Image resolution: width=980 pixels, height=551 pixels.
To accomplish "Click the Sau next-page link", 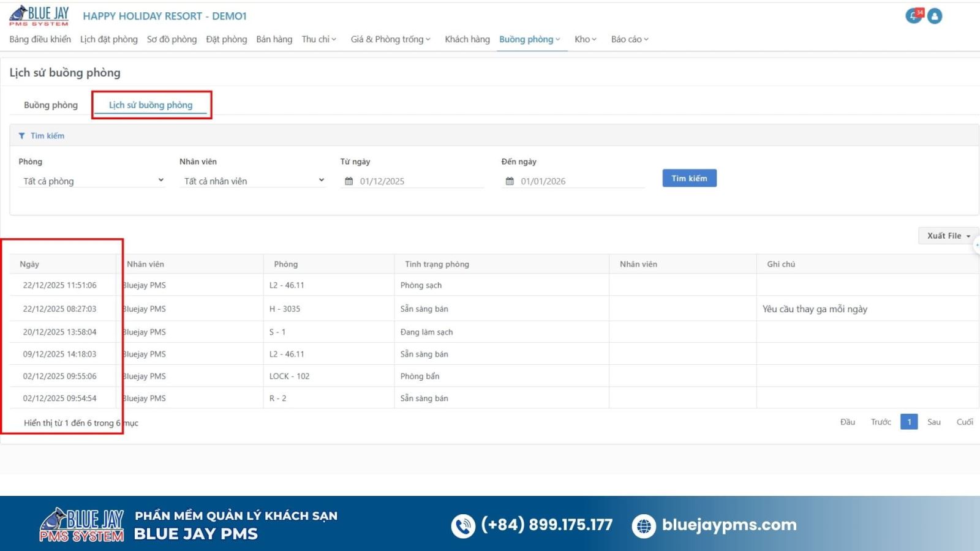I will click(x=933, y=422).
